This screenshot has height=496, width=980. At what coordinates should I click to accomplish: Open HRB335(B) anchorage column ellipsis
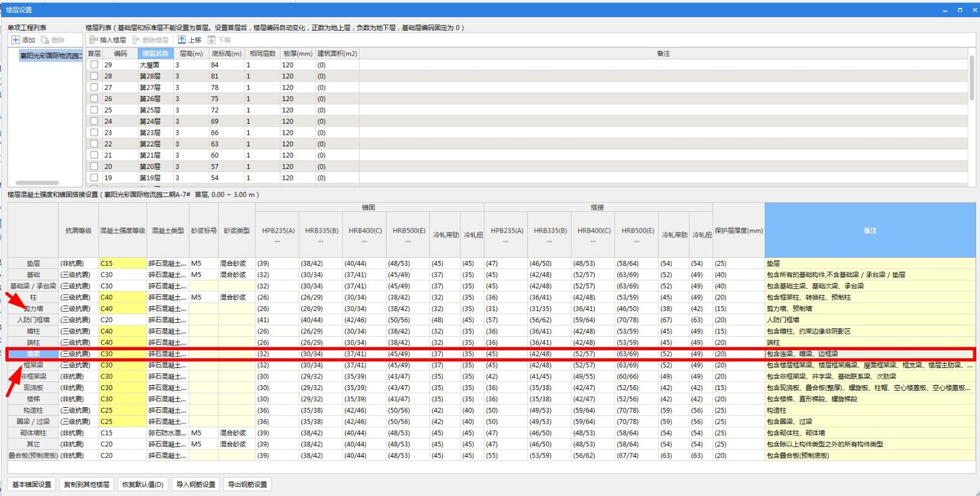point(322,241)
